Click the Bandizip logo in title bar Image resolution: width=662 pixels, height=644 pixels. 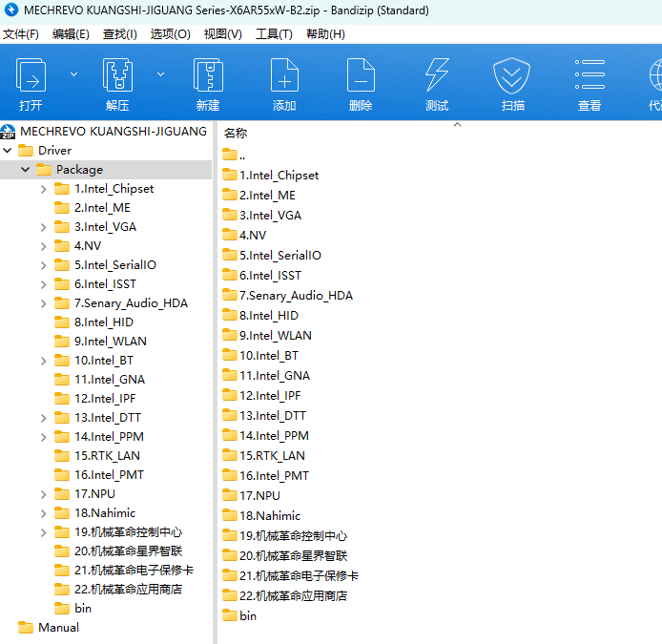(x=11, y=10)
